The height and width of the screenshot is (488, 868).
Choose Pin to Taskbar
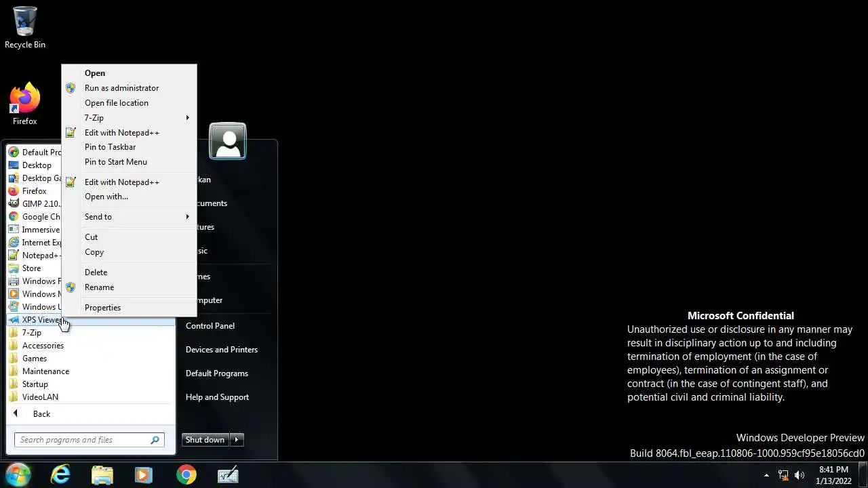[129, 147]
